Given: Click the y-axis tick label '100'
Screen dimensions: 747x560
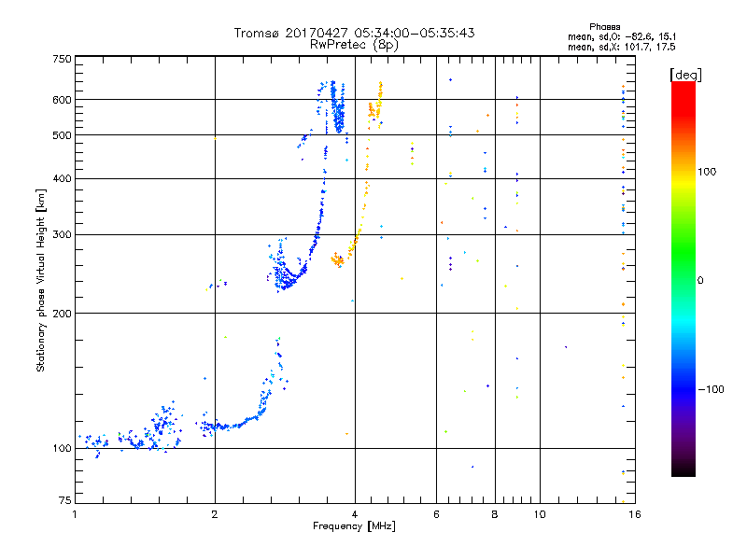Looking at the screenshot, I should coord(62,449).
